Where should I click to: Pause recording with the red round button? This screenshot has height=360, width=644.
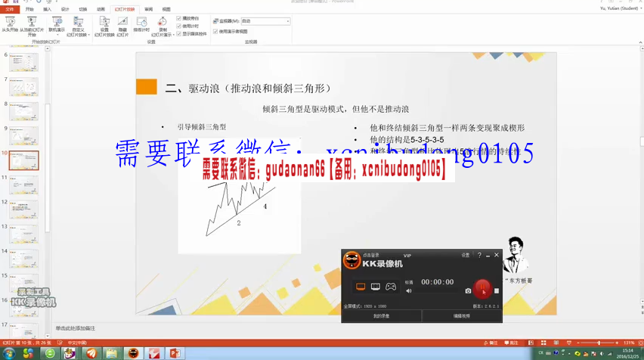coord(482,288)
